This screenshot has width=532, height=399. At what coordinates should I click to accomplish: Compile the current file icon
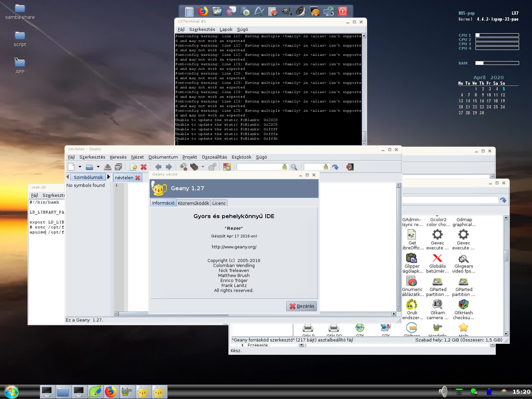183,167
